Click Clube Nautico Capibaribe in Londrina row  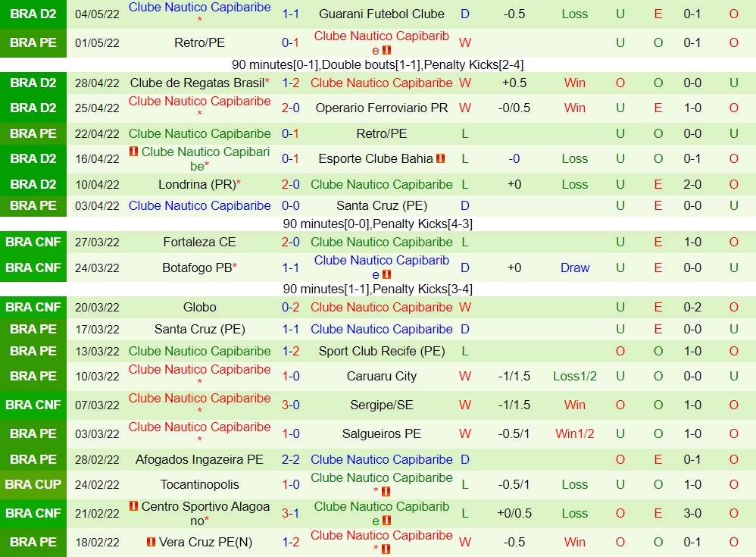click(381, 184)
